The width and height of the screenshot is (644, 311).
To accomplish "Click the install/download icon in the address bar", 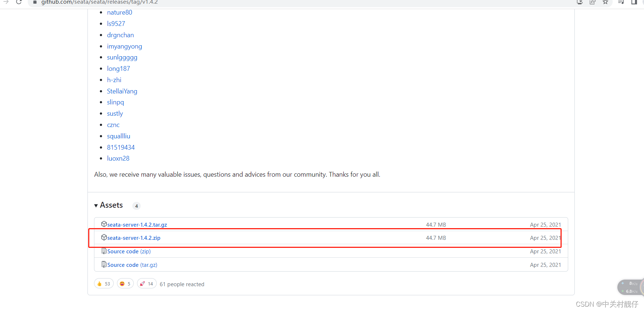I will tap(580, 2).
